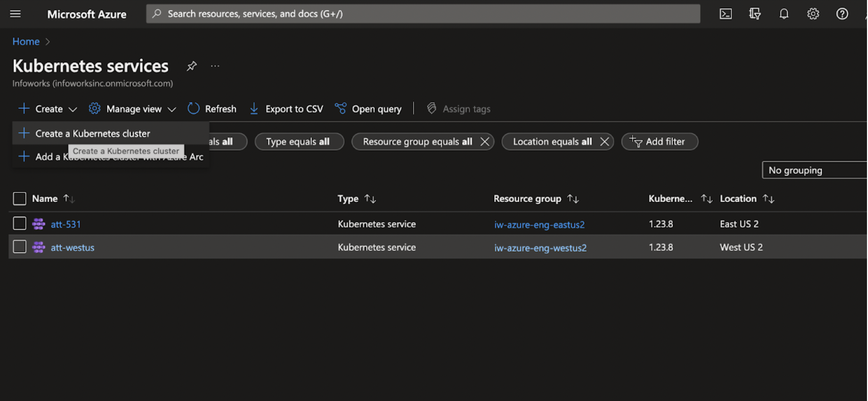Open the help question mark icon

coord(842,14)
